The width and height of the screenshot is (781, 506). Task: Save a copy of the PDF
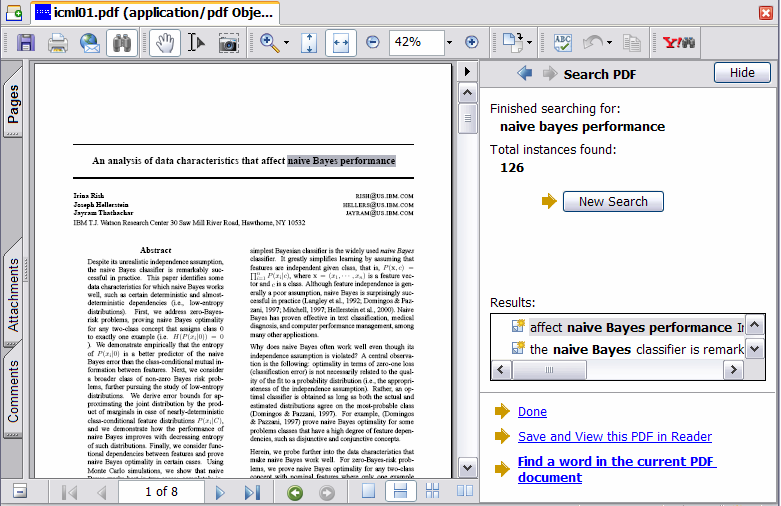[25, 43]
